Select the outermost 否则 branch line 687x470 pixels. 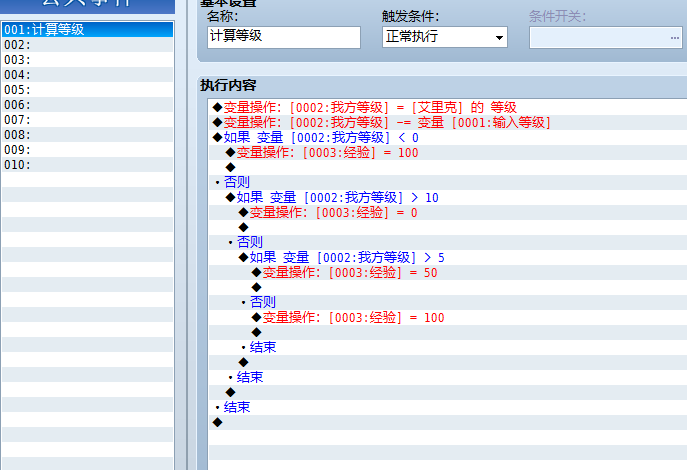tap(448, 182)
